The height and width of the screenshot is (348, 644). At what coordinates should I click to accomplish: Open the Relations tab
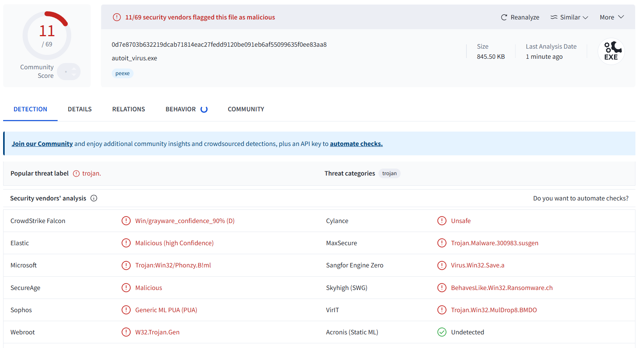point(128,109)
